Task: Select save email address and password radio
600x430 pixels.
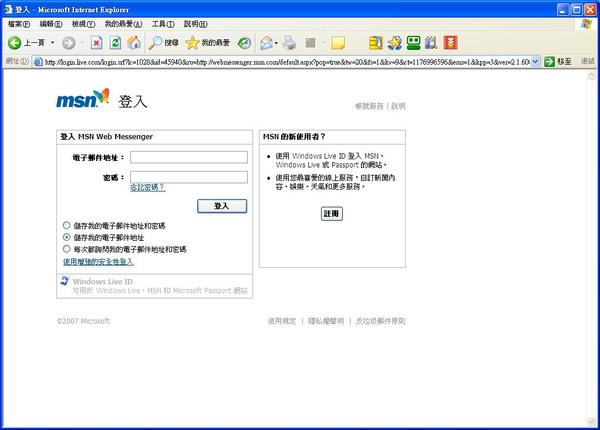Action: pyautogui.click(x=67, y=225)
